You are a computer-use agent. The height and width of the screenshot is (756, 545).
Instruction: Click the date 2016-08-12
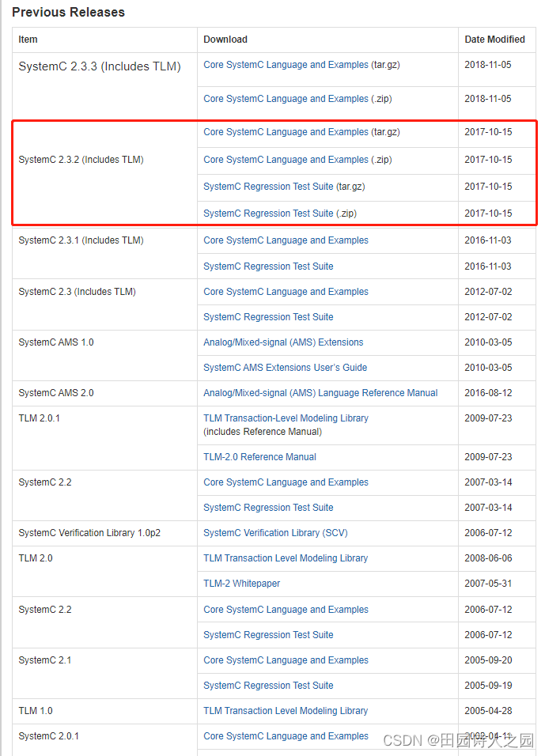point(488,393)
